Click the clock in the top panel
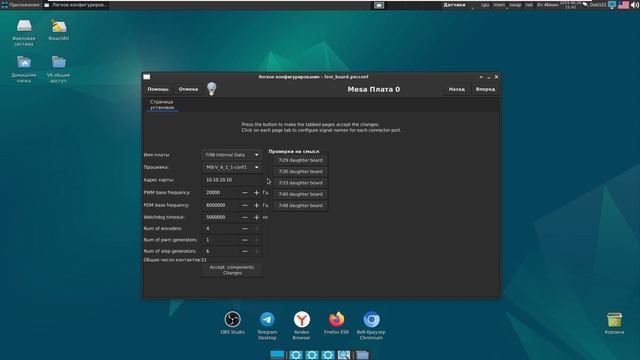 click(x=570, y=5)
